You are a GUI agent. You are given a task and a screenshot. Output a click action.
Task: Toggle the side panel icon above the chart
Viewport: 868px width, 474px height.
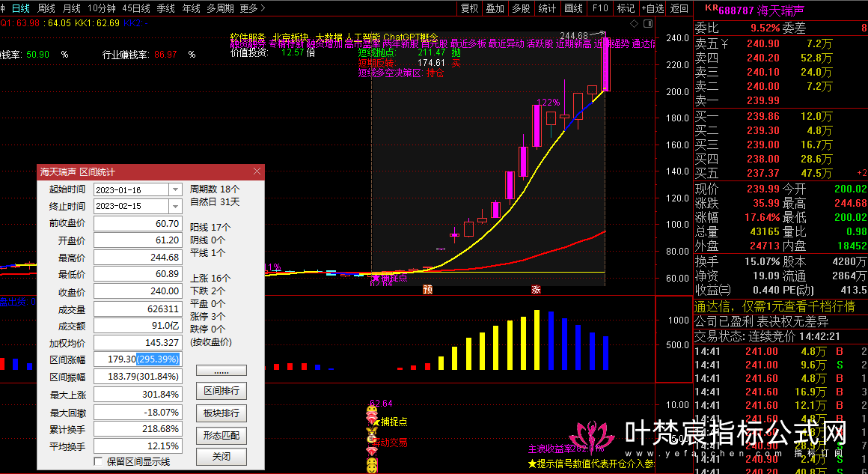click(648, 23)
